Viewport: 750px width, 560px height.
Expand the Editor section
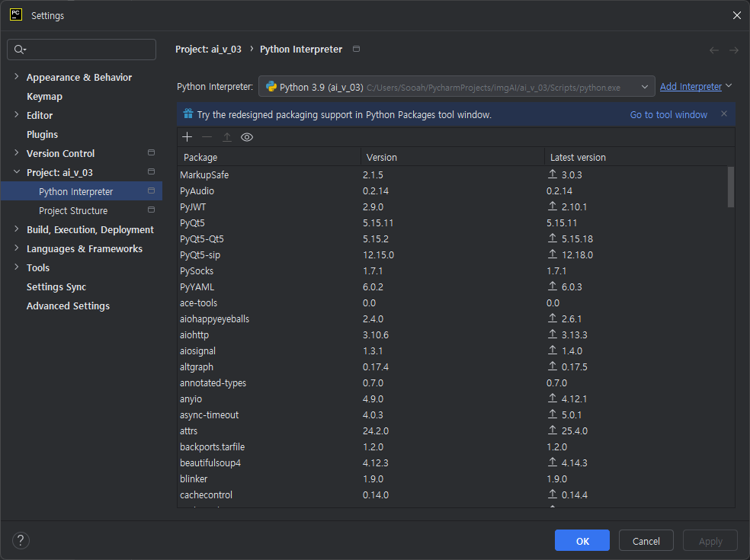tap(16, 115)
